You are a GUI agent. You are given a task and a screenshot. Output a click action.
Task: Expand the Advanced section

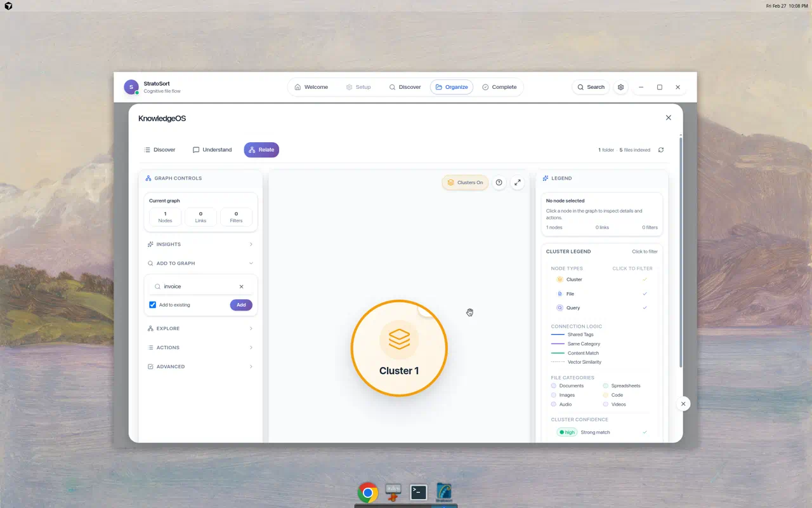(x=200, y=366)
